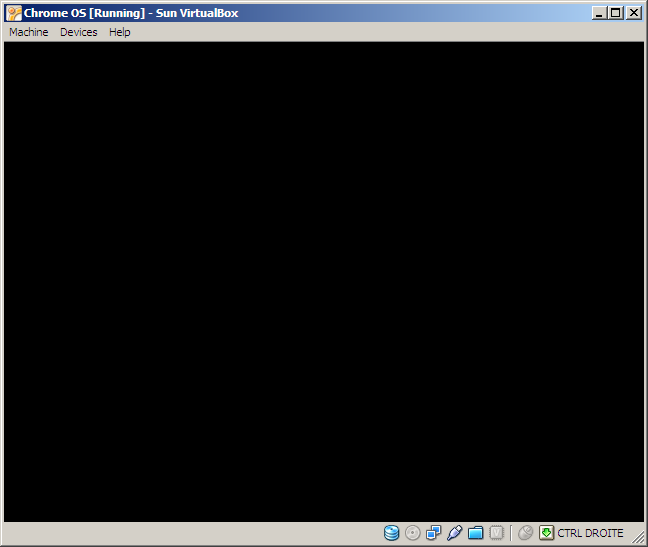Click the window resize grip corner
This screenshot has height=547, width=648.
point(638,537)
